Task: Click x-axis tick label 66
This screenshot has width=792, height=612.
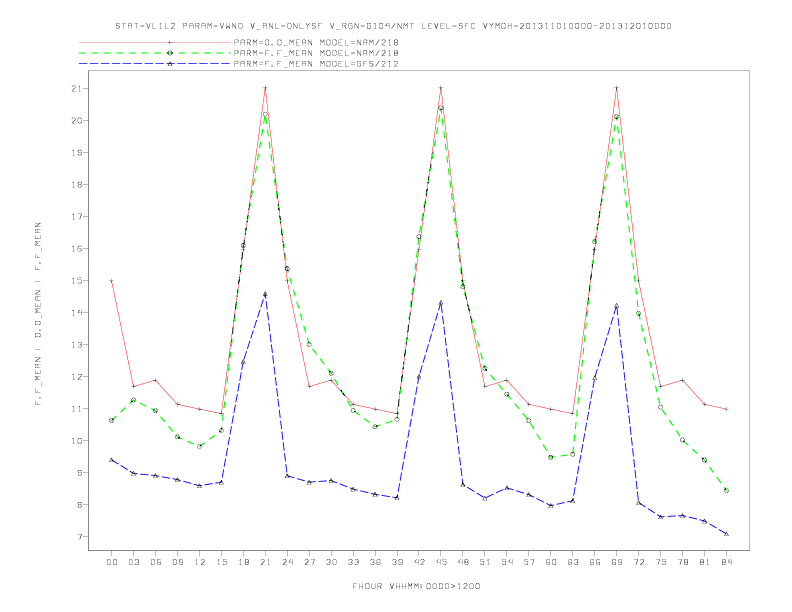Action: point(595,562)
